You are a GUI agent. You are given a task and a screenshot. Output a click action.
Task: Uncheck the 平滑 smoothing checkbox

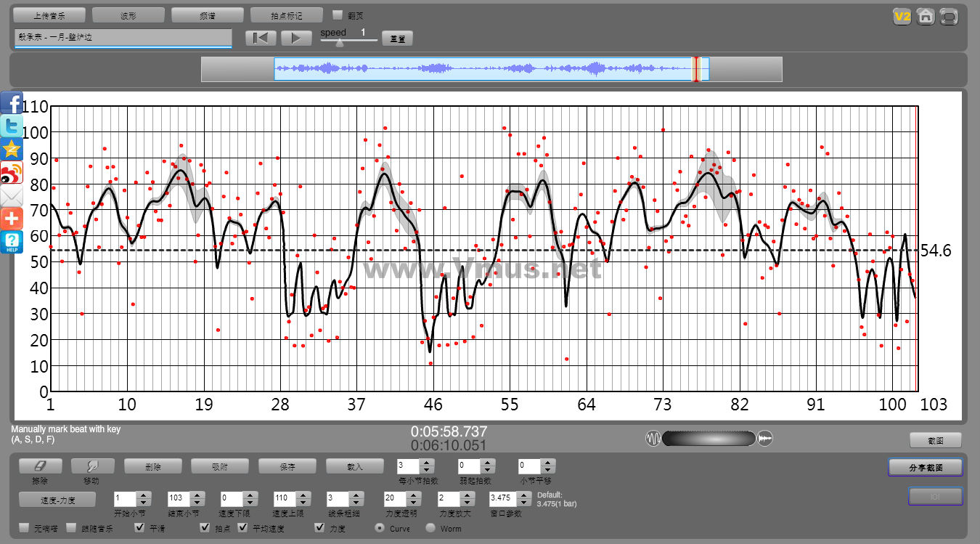pos(140,528)
